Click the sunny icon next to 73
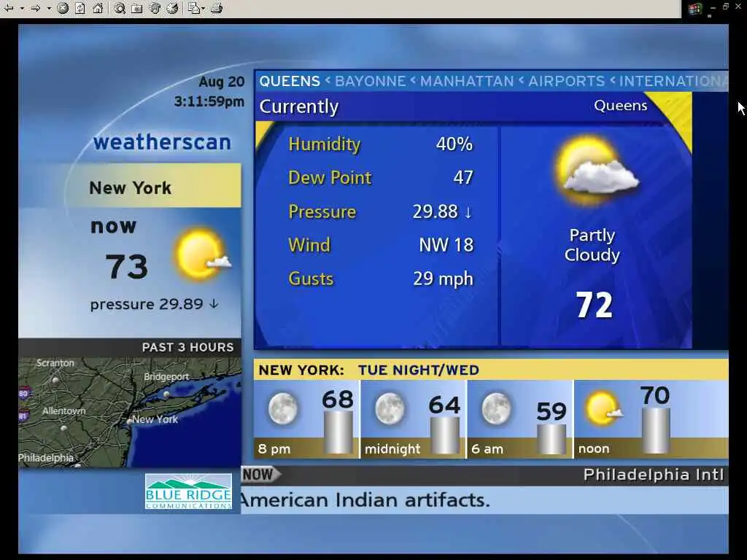This screenshot has height=560, width=747. pos(203,254)
